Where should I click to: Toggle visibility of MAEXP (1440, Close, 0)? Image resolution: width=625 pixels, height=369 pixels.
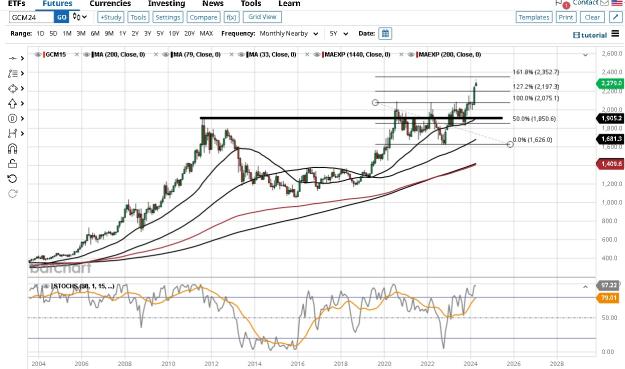pyautogui.click(x=316, y=55)
